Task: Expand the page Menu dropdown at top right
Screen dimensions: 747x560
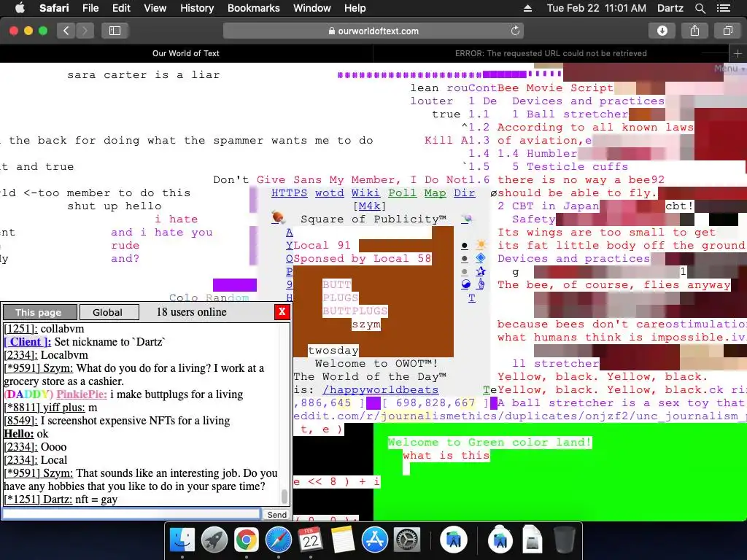Action: coord(729,69)
